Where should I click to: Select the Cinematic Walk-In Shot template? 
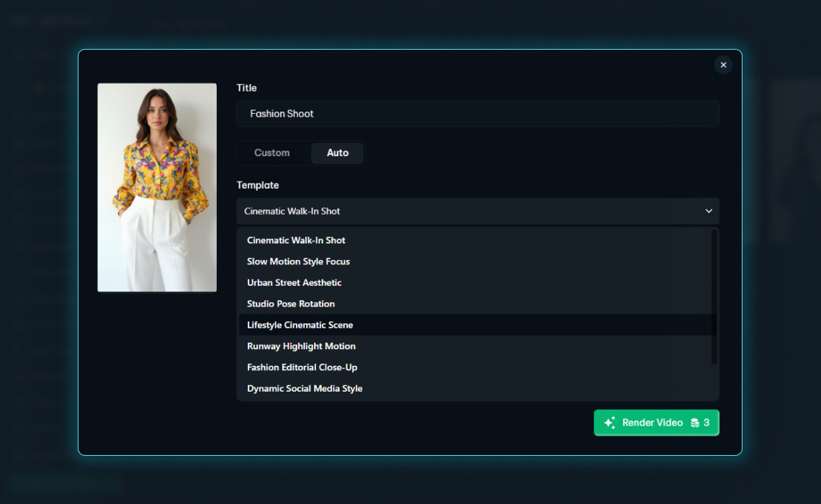coord(296,240)
